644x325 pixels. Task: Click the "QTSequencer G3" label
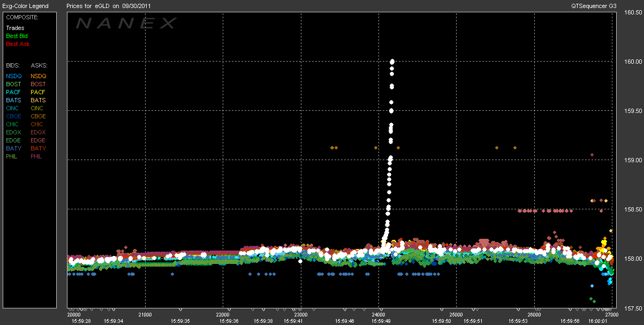point(594,6)
